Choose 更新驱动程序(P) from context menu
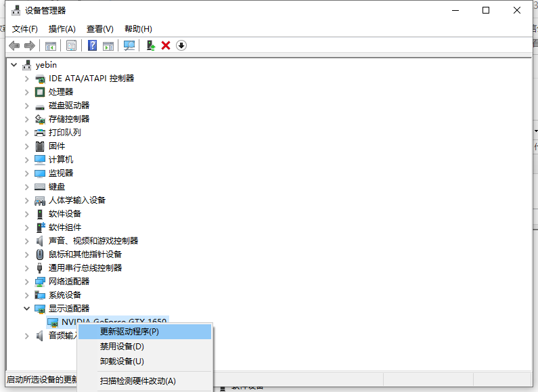 pyautogui.click(x=145, y=332)
